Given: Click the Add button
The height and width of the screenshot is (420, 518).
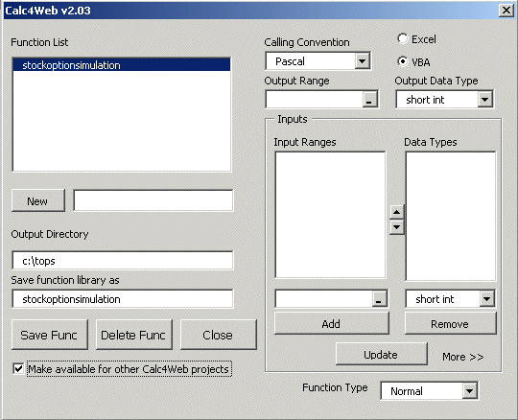Looking at the screenshot, I should [x=331, y=323].
